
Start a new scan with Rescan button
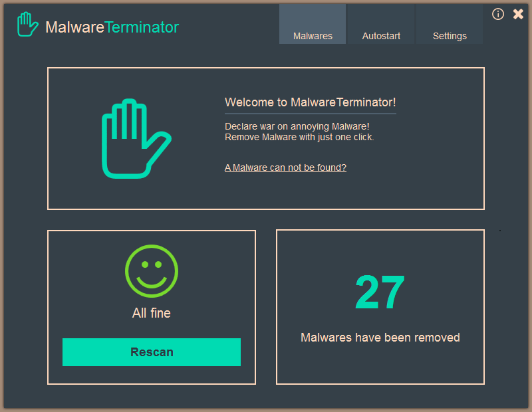[x=152, y=352]
